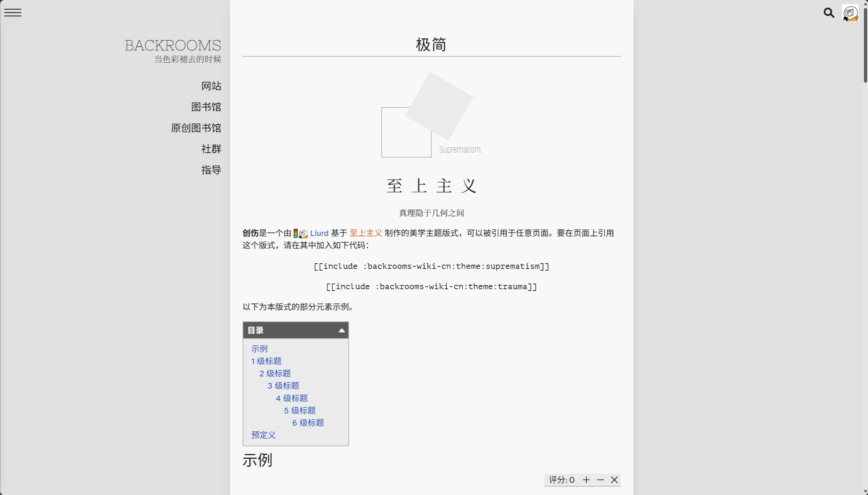
Task: Collapse the 目录 table of contents arrow
Action: (x=342, y=330)
